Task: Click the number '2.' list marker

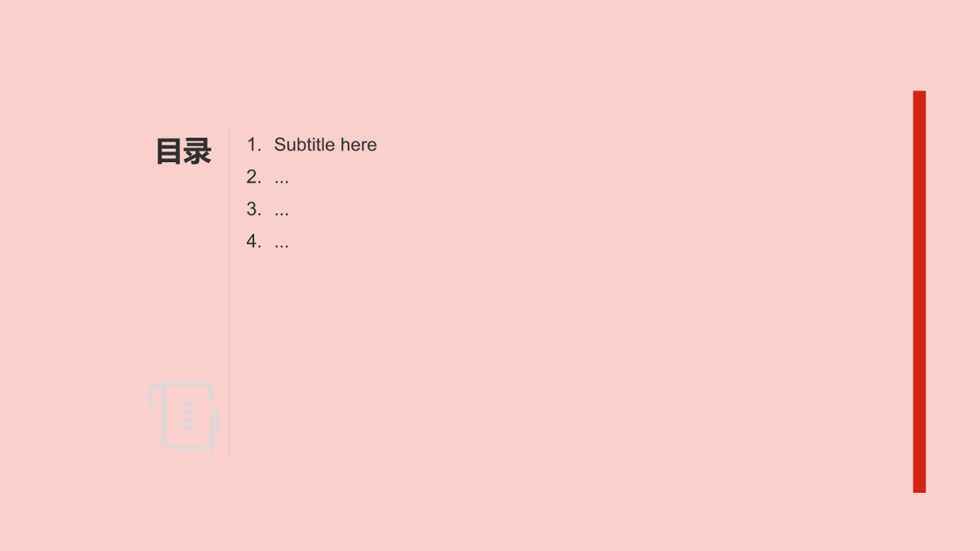Action: tap(254, 177)
